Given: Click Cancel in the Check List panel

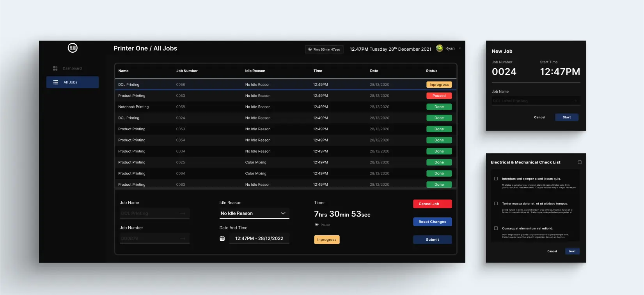Looking at the screenshot, I should point(552,251).
